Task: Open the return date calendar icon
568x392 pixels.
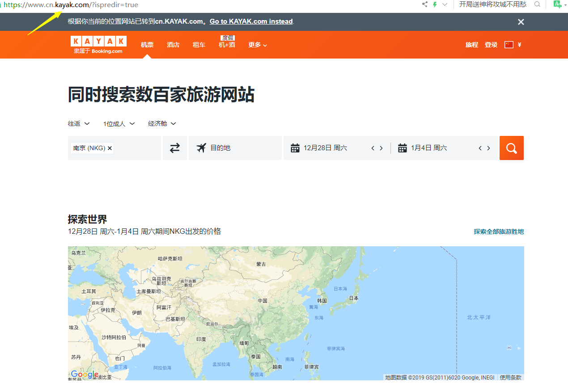Action: (x=403, y=148)
